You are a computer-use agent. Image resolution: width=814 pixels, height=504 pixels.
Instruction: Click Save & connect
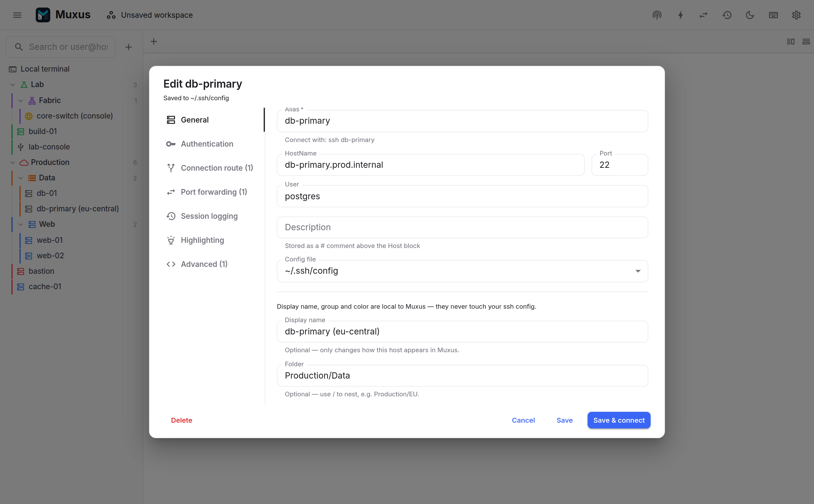(x=619, y=420)
